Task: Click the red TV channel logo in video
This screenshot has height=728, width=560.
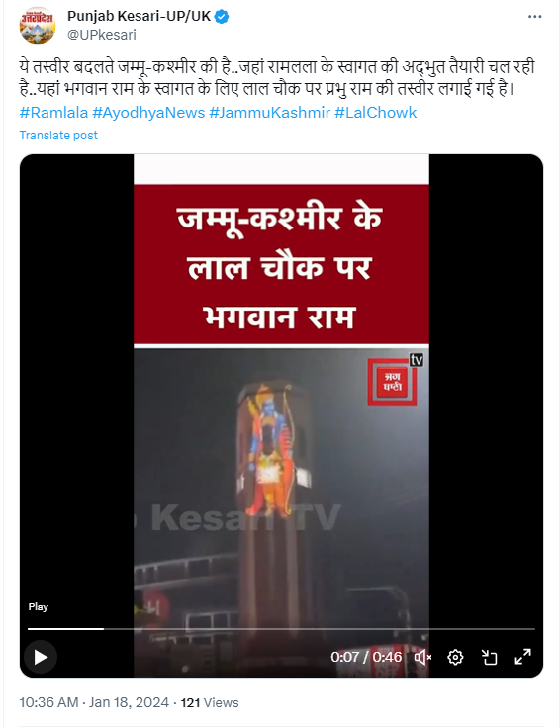Action: 395,380
